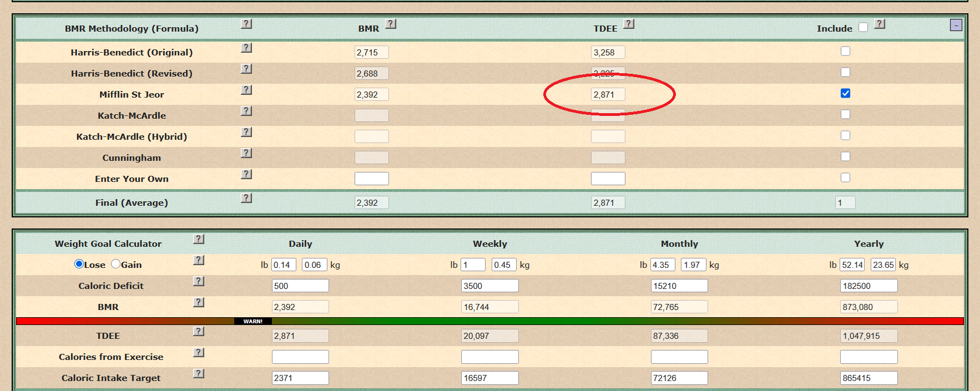Image resolution: width=980 pixels, height=391 pixels.
Task: Show help for Katch-McArdle (Hybrid) row
Action: (246, 132)
